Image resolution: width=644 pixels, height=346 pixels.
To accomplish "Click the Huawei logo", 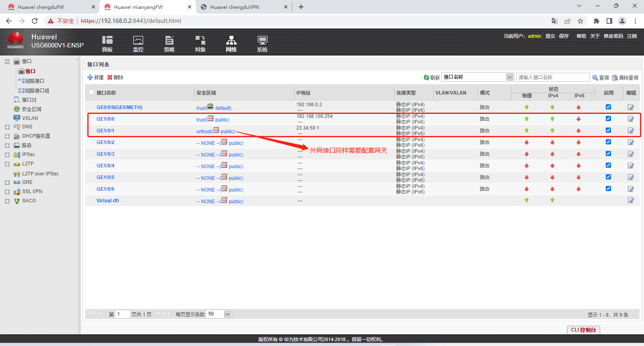I will coord(15,40).
